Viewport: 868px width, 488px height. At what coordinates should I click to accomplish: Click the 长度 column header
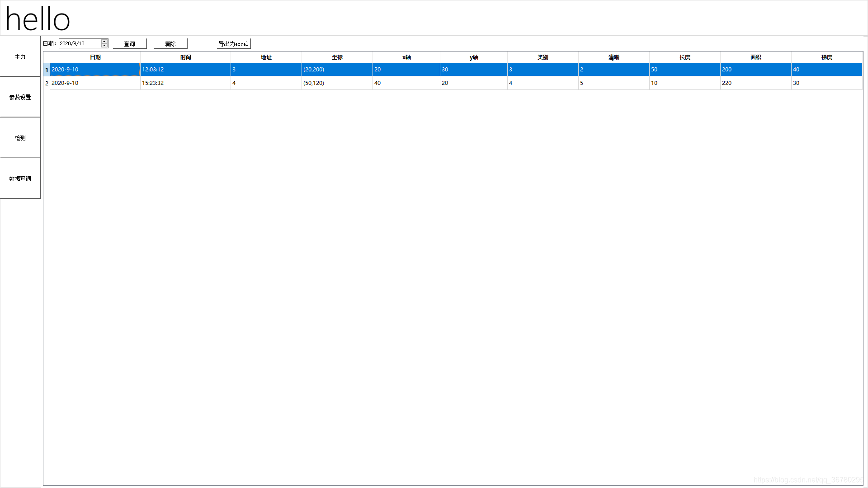(685, 57)
